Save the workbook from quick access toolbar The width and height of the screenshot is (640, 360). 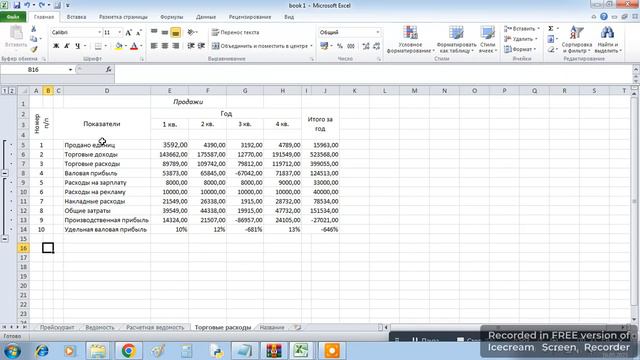tap(17, 5)
